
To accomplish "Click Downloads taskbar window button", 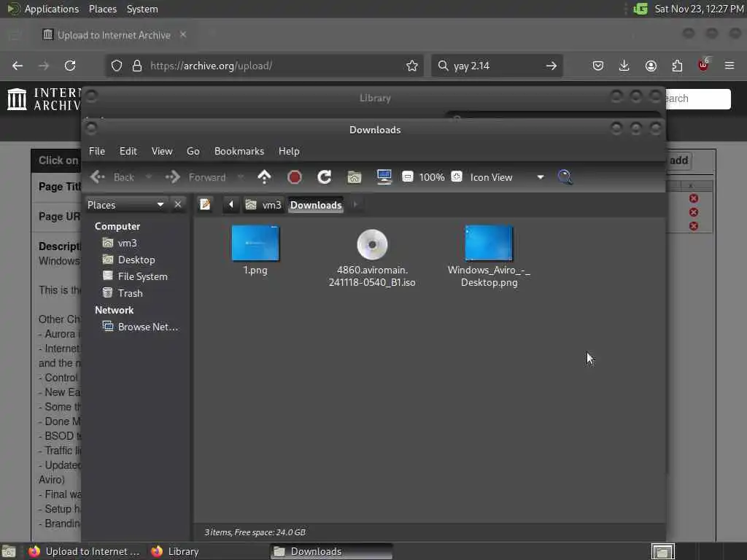I will [x=332, y=551].
